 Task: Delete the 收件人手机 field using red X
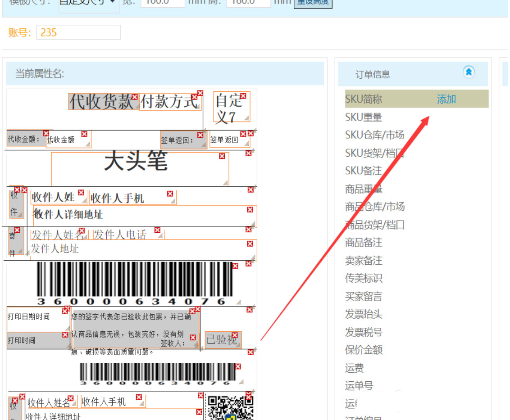[170, 193]
